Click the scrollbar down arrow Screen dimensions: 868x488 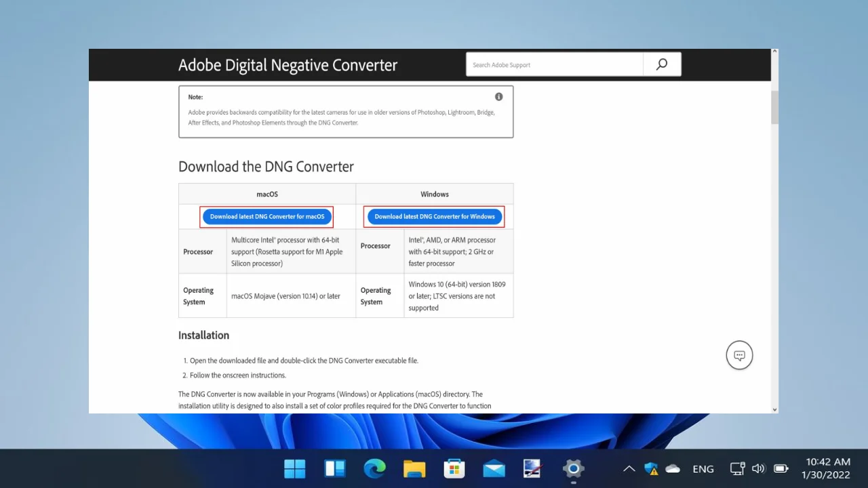tap(774, 409)
